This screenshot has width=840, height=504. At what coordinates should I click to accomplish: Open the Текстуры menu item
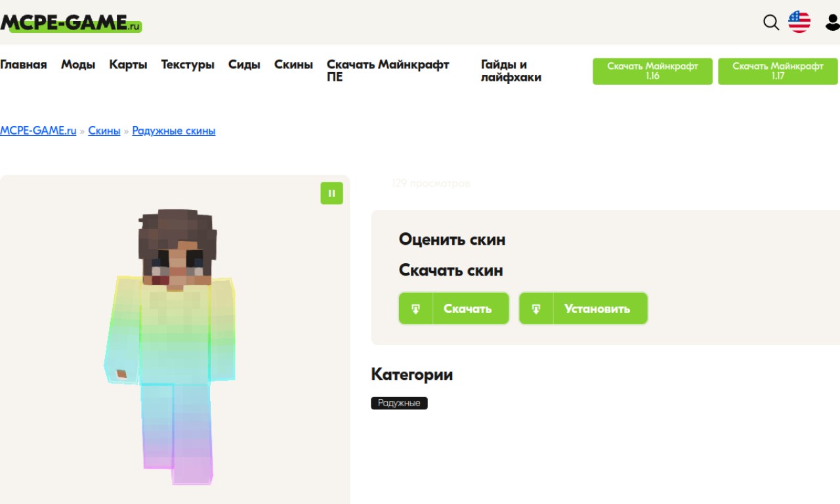188,64
